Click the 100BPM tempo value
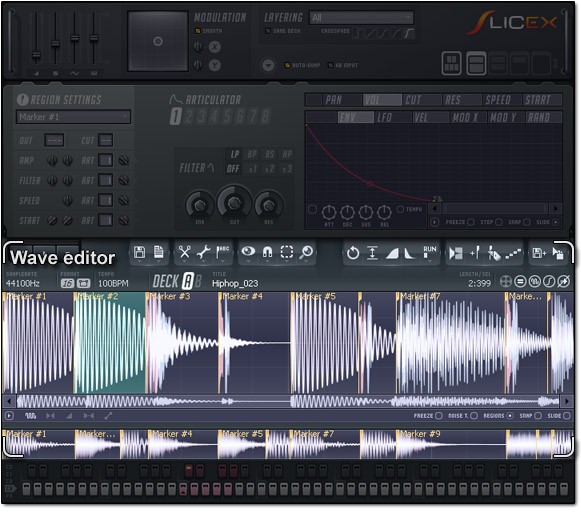This screenshot has height=513, width=581. pos(113,284)
